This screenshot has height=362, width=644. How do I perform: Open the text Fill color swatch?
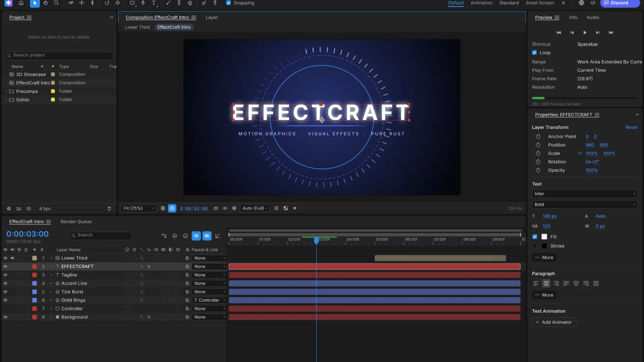click(544, 237)
